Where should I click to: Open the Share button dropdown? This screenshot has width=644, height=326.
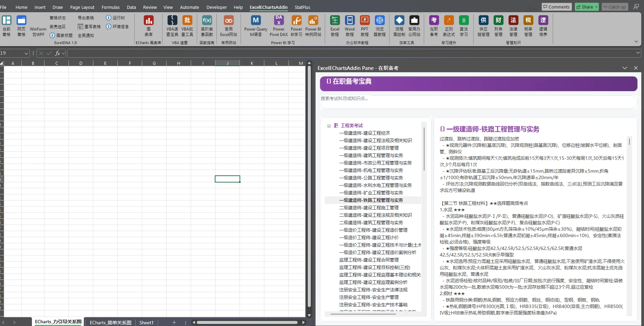coord(596,7)
